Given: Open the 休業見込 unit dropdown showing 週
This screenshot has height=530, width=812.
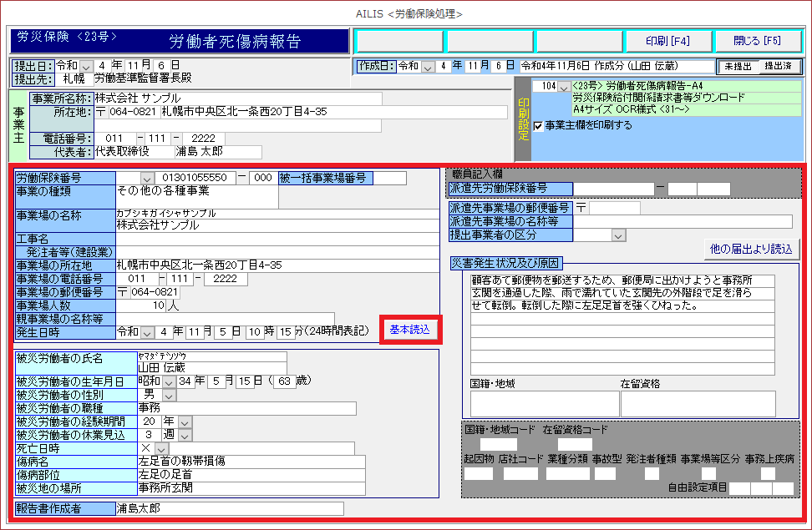Looking at the screenshot, I should 185,435.
